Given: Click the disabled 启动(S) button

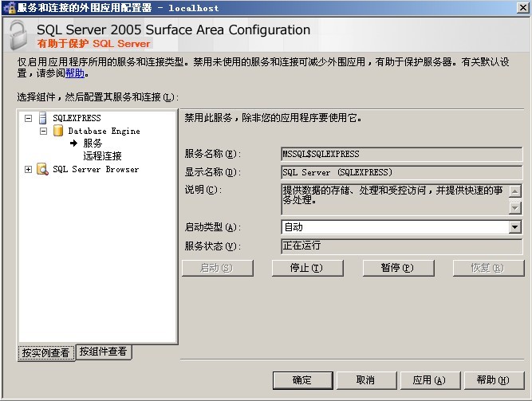Looking at the screenshot, I should [x=218, y=268].
